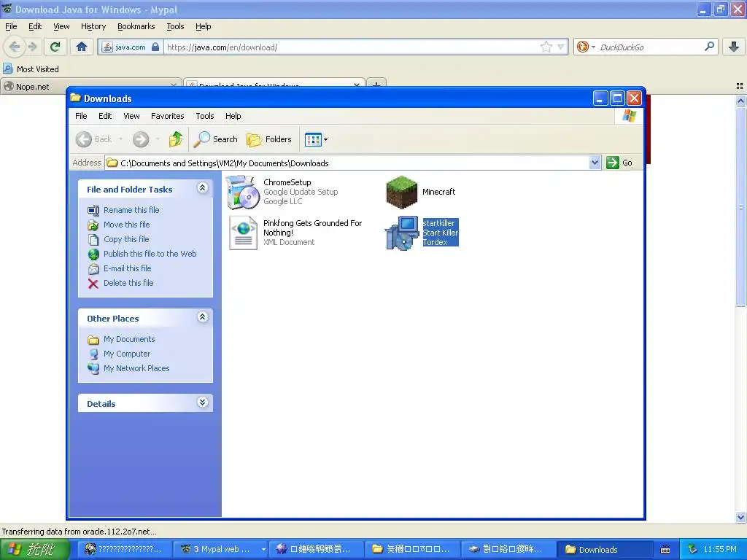The width and height of the screenshot is (747, 560).
Task: Click the search magnifier in Mypal
Action: point(709,47)
